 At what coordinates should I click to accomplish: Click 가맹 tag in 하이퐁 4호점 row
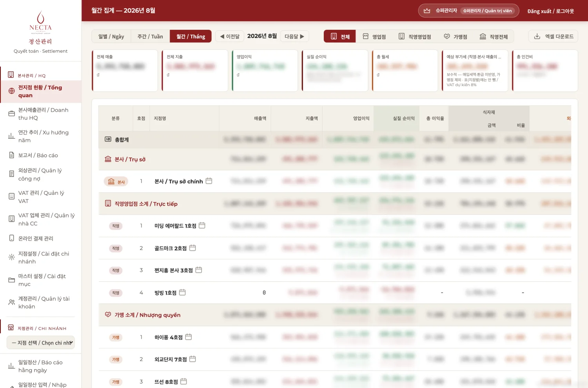116,337
